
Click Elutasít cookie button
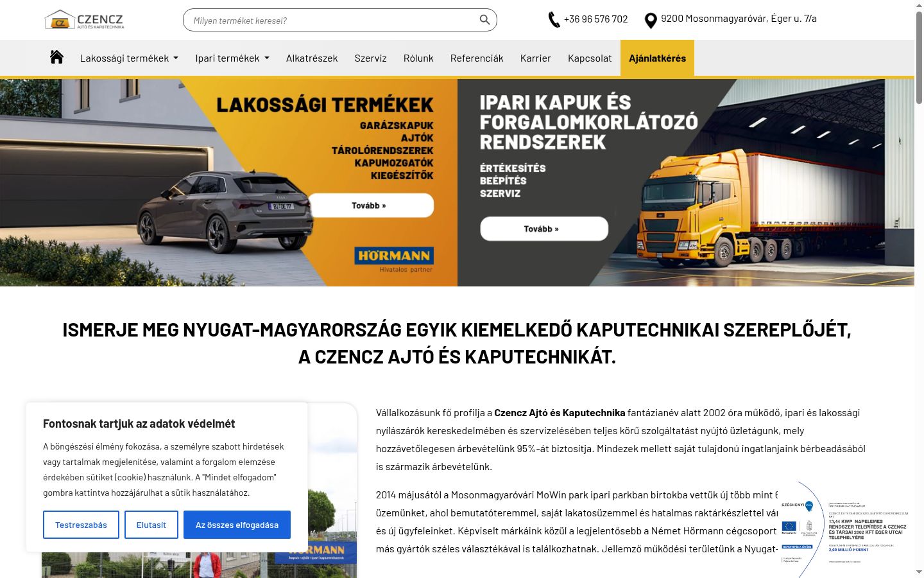click(151, 525)
